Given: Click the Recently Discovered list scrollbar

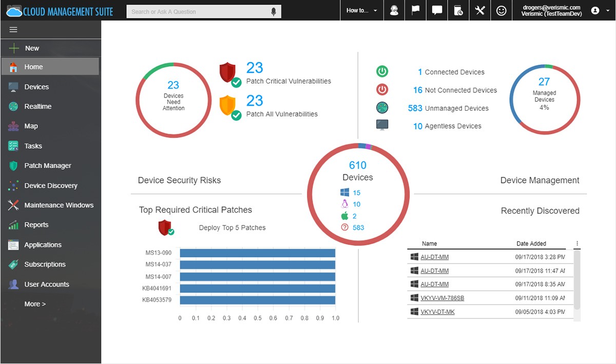Looking at the screenshot, I should (577, 280).
